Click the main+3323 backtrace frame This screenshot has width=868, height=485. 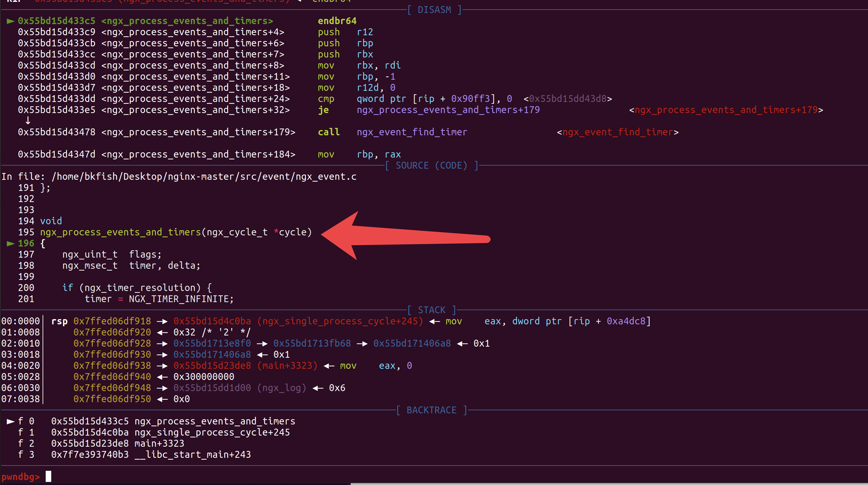159,444
